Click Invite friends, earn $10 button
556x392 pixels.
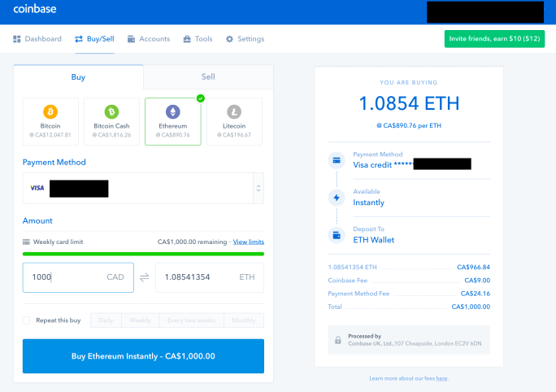pos(495,39)
